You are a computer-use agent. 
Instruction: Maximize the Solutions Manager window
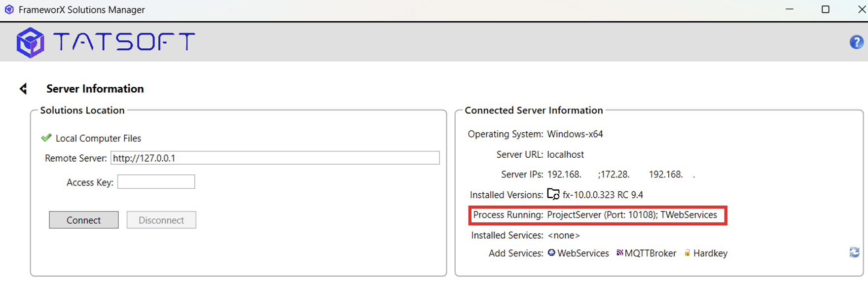point(825,9)
